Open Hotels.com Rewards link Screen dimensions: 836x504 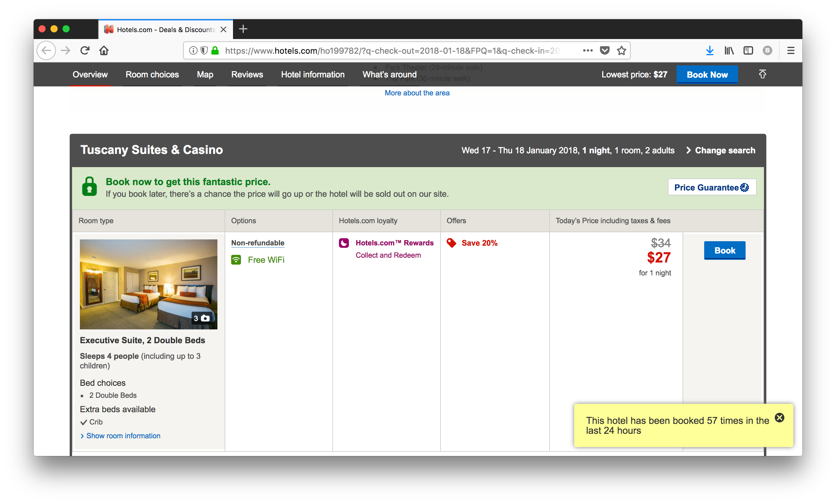[395, 243]
